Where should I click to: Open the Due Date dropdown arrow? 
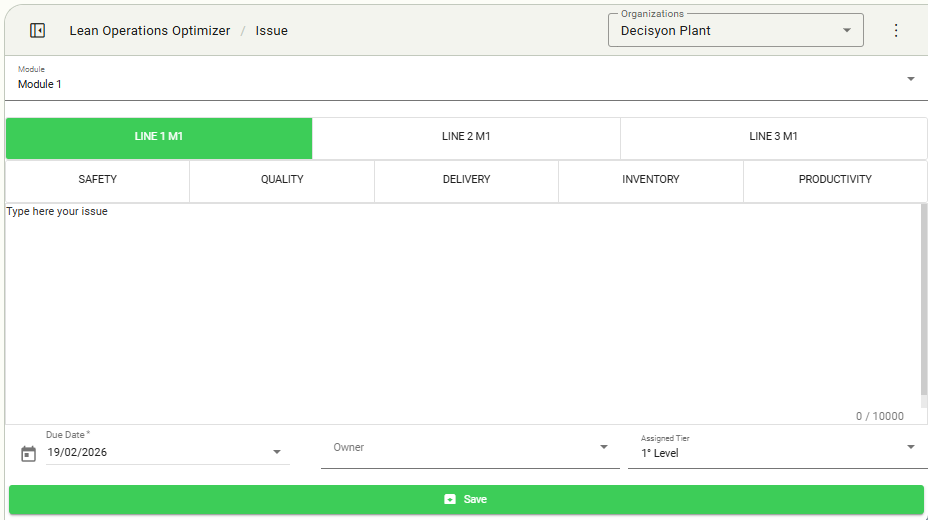[x=277, y=452]
